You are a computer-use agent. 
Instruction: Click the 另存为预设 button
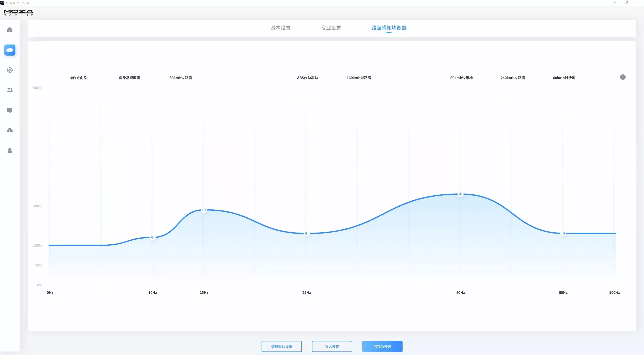click(382, 346)
